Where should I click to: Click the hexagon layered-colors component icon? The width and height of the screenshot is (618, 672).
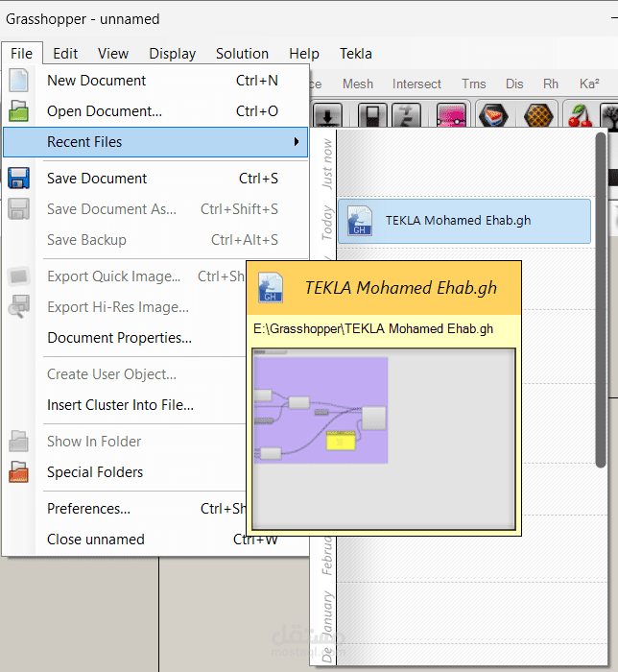pos(493,115)
